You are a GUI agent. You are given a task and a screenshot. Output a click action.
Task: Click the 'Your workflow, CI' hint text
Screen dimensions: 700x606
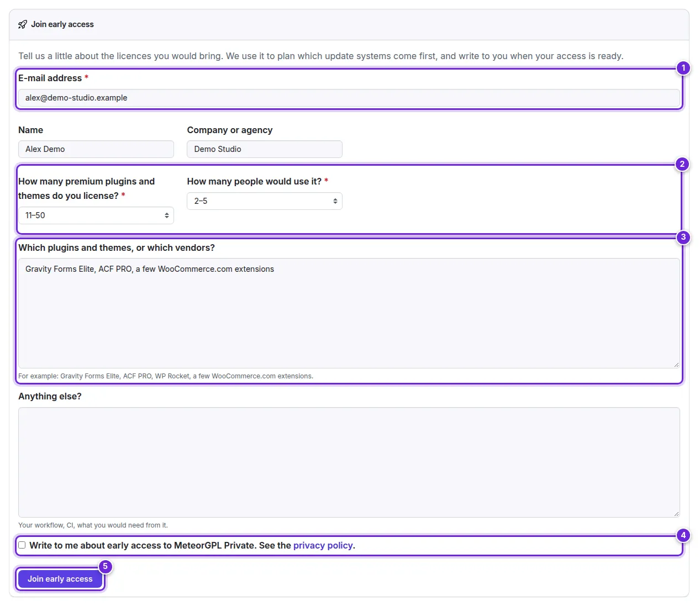tap(93, 525)
